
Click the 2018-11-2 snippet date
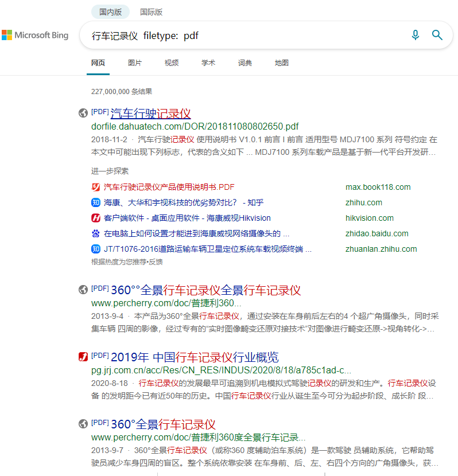coord(109,139)
